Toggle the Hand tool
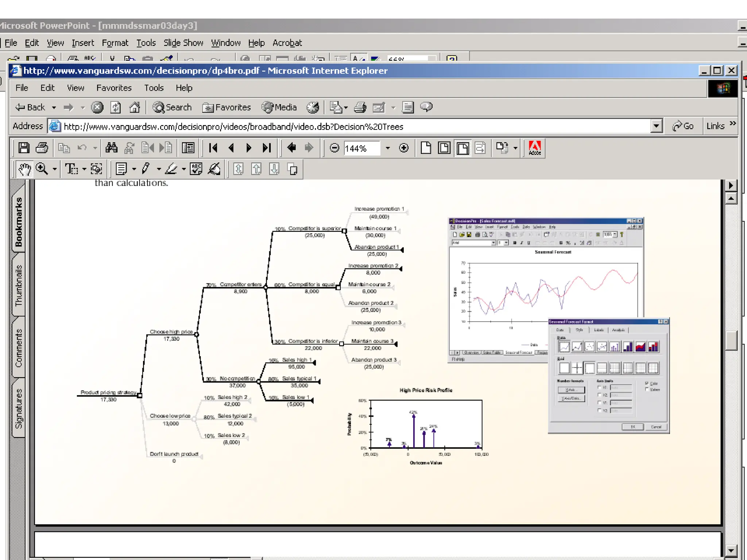 [24, 169]
